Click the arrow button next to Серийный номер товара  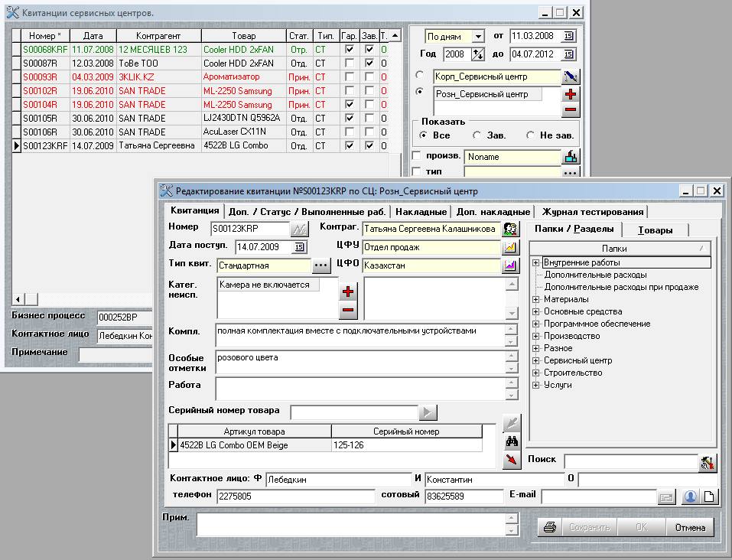point(428,412)
